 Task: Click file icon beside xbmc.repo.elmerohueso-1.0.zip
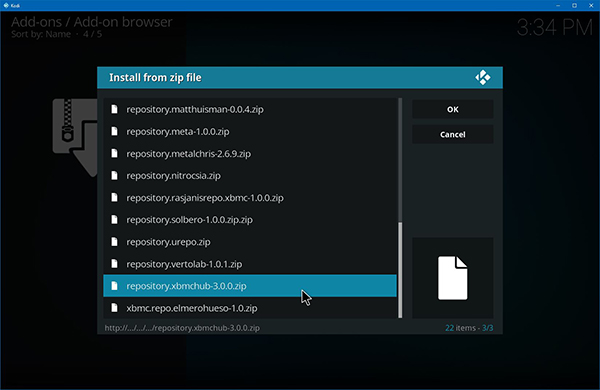click(114, 308)
